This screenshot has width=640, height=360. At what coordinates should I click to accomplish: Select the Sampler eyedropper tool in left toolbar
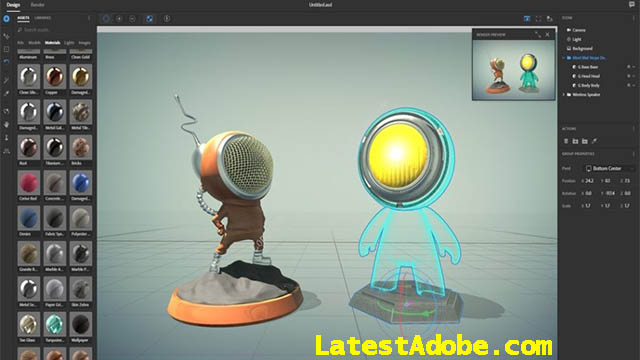[x=7, y=93]
